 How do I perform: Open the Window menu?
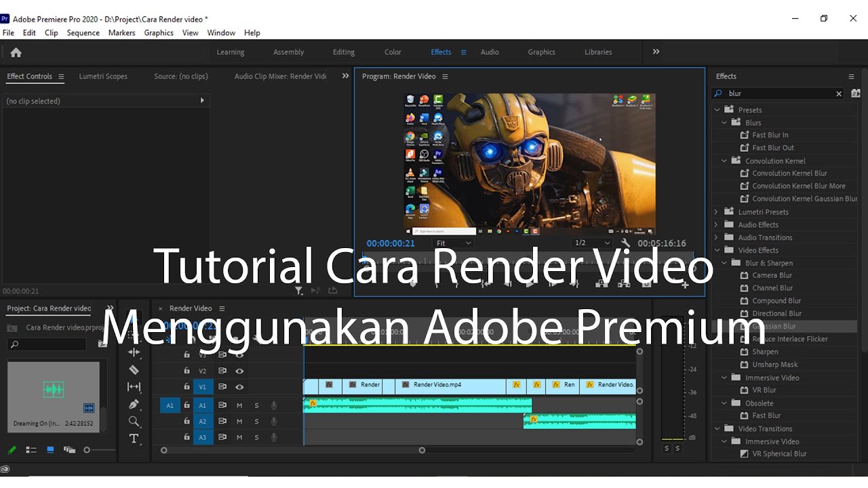[x=221, y=33]
